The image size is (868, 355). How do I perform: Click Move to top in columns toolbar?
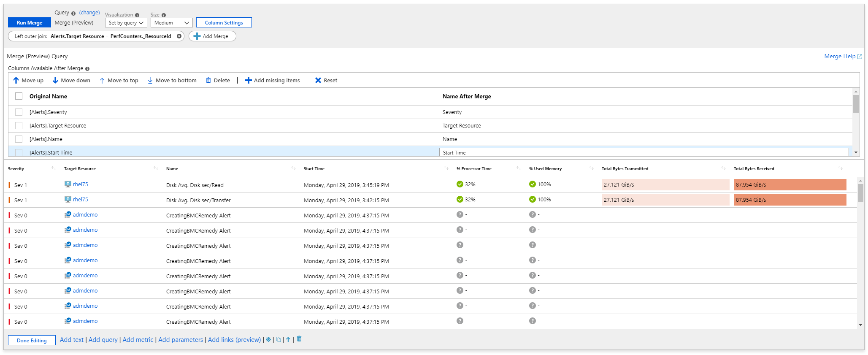tap(119, 80)
